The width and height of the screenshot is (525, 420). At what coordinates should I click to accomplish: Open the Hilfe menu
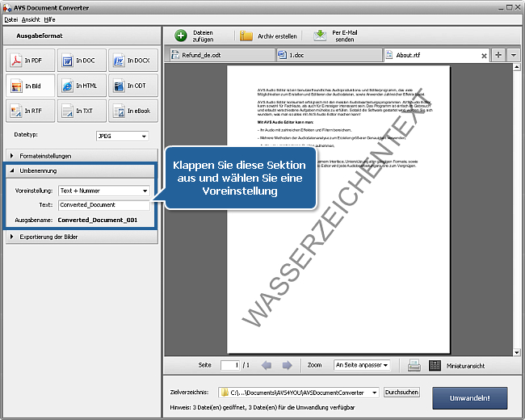tap(49, 19)
